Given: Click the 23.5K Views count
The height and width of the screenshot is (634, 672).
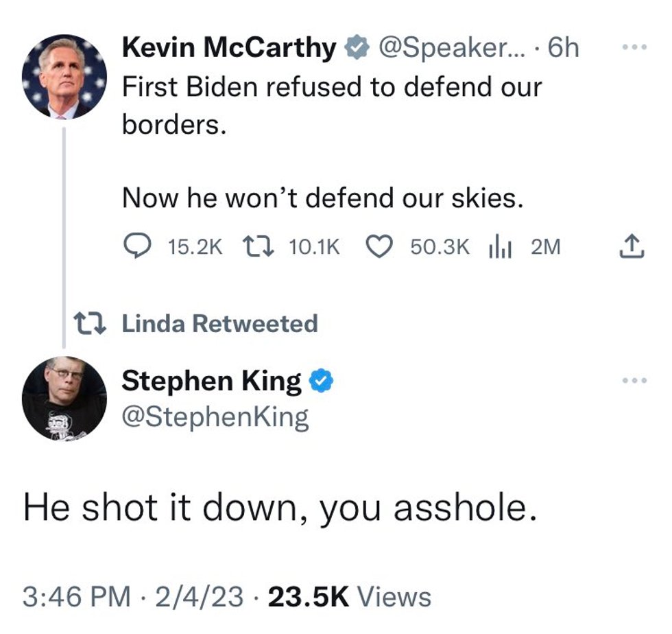Looking at the screenshot, I should (350, 596).
